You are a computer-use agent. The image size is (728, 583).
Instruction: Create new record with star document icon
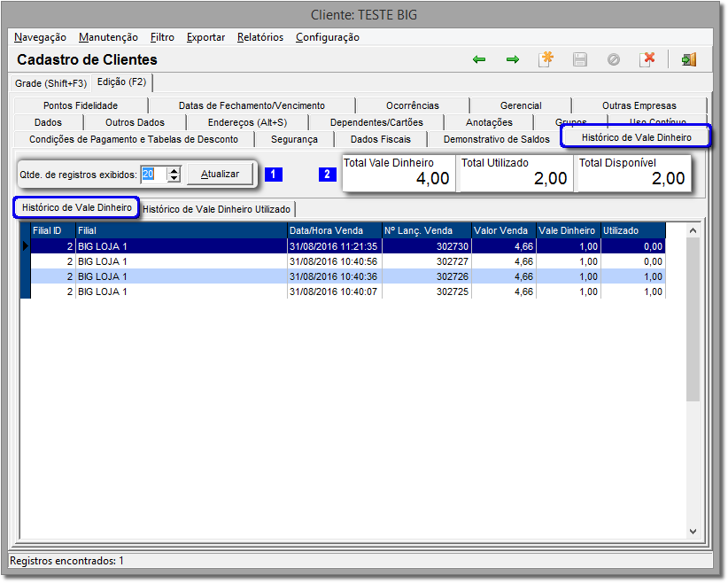point(546,59)
